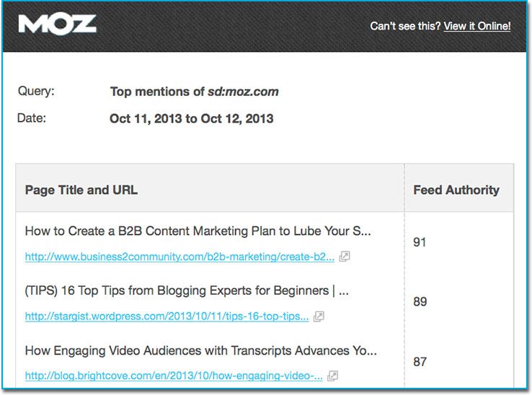The width and height of the screenshot is (532, 395).
Task: Open external-link icon beside brightcove blog URL
Action: pos(333,376)
